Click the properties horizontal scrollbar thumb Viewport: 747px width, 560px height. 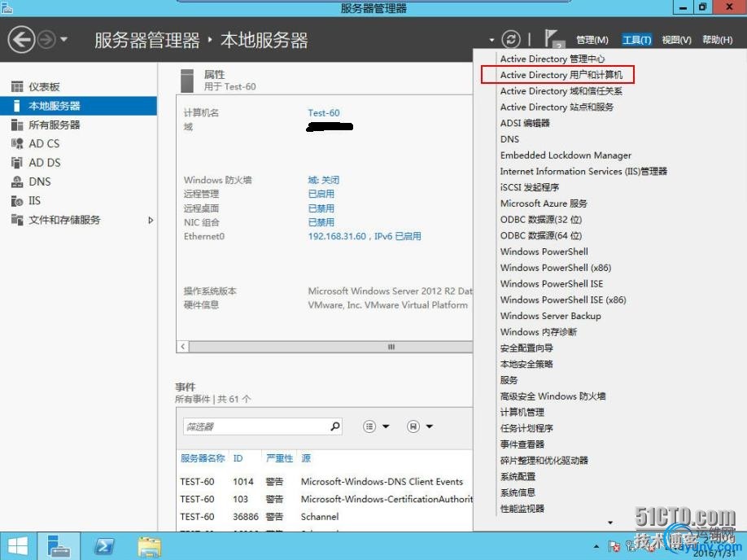tap(330, 347)
